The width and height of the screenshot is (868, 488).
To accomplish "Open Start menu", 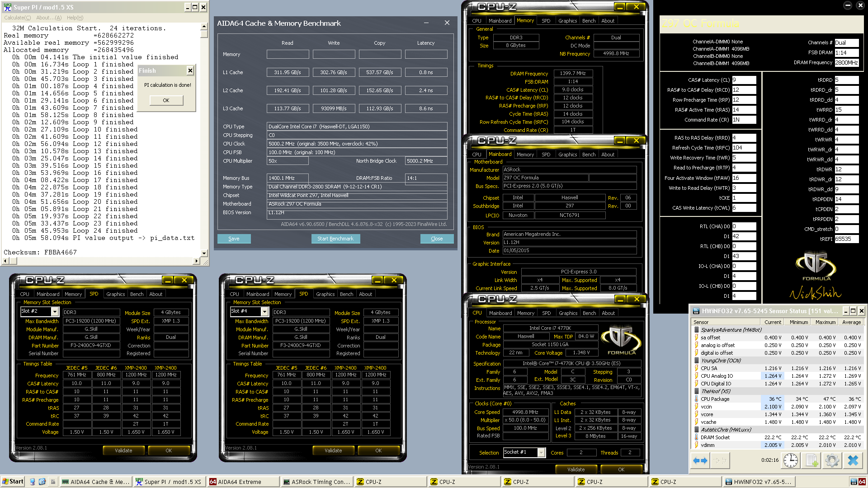I will pyautogui.click(x=13, y=482).
